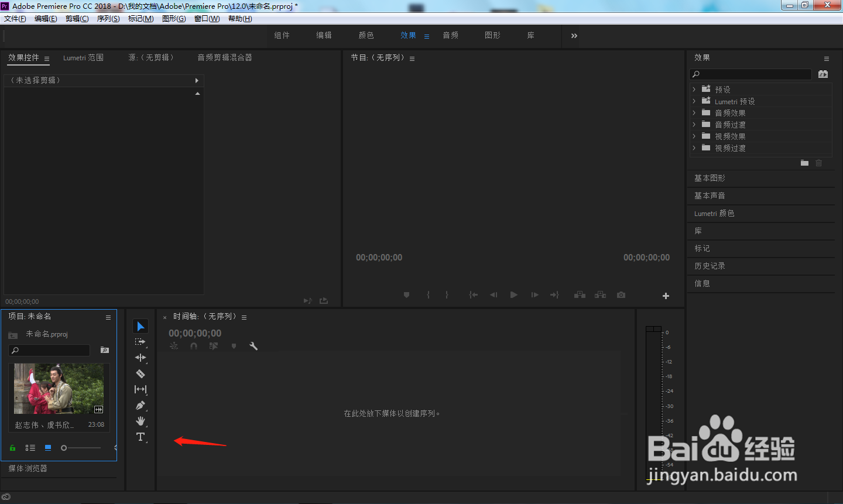Open Timeline panel menu
The width and height of the screenshot is (843, 504).
pyautogui.click(x=244, y=317)
